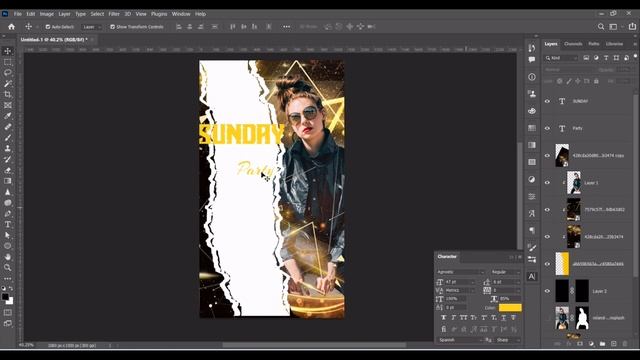Select the Horizontal Type tool
Viewport: 640px width, 360px height.
[8, 224]
